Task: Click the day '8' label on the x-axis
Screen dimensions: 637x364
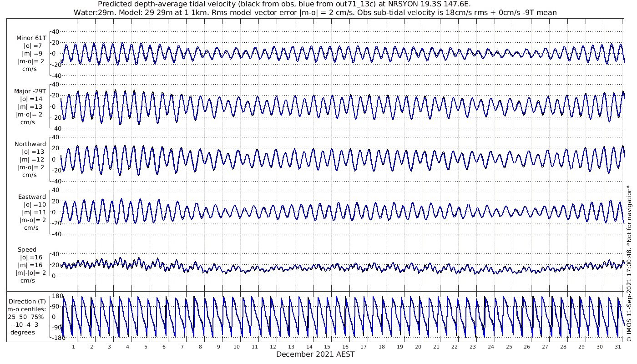Action: pos(200,347)
